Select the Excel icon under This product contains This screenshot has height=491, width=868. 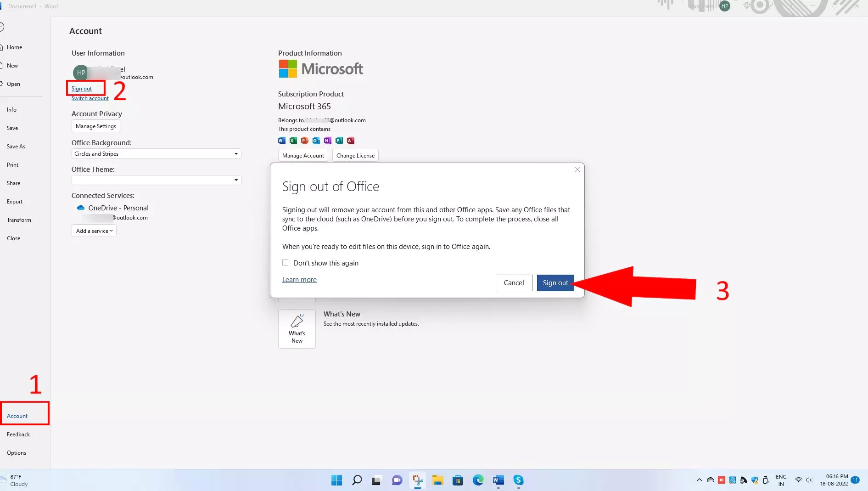293,141
